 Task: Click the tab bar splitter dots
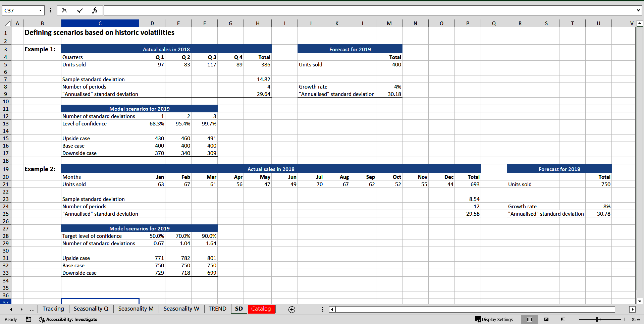323,309
